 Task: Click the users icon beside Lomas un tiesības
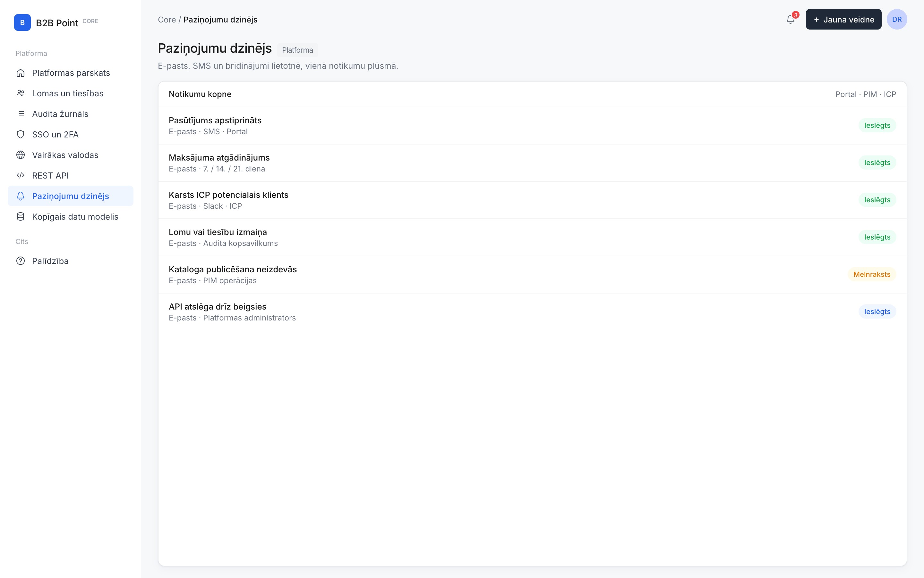[x=21, y=93]
